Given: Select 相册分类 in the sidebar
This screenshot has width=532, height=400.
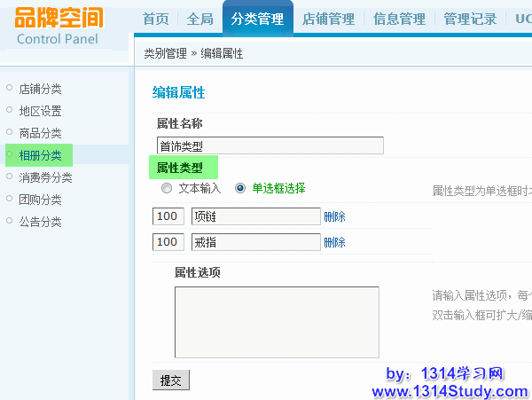Looking at the screenshot, I should tap(40, 155).
